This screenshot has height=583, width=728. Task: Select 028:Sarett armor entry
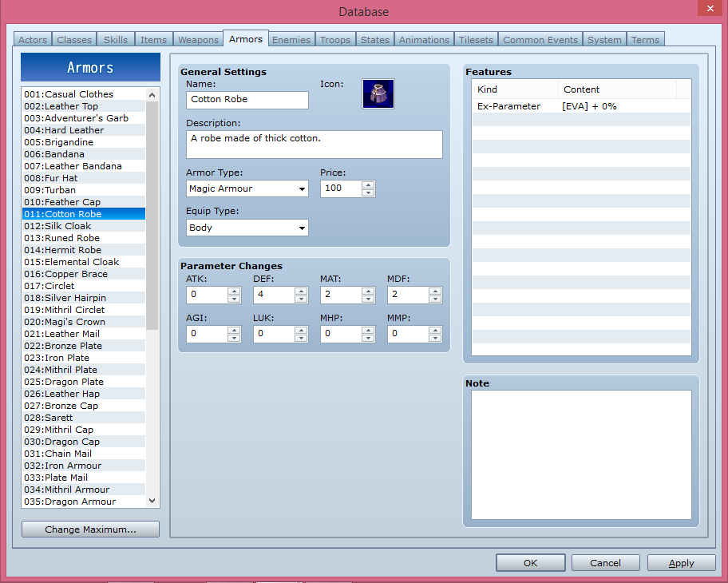[x=84, y=418]
